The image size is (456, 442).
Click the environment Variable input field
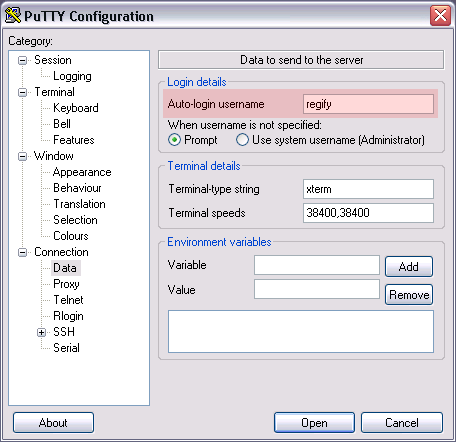pyautogui.click(x=317, y=265)
